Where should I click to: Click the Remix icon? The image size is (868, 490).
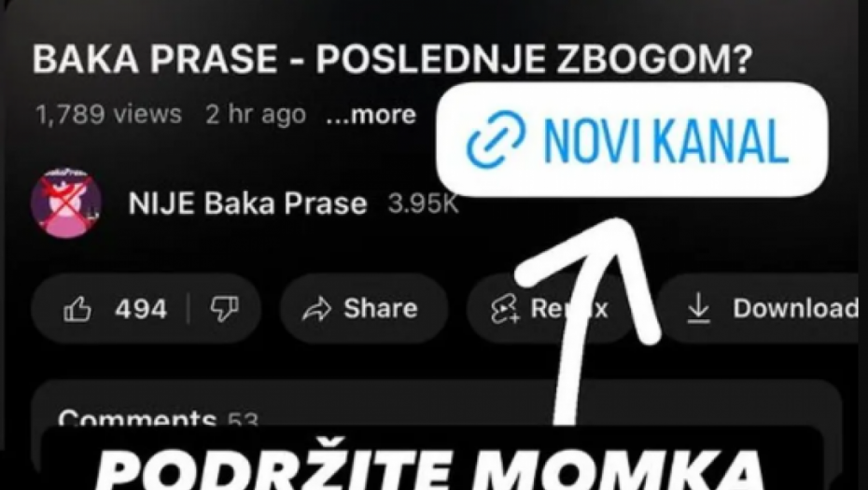point(505,310)
